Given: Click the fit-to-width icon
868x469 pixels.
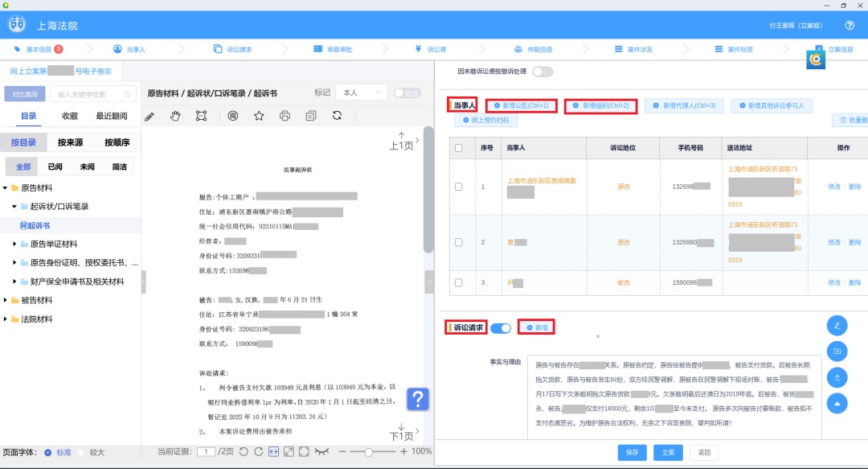Looking at the screenshot, I should pos(273,451).
